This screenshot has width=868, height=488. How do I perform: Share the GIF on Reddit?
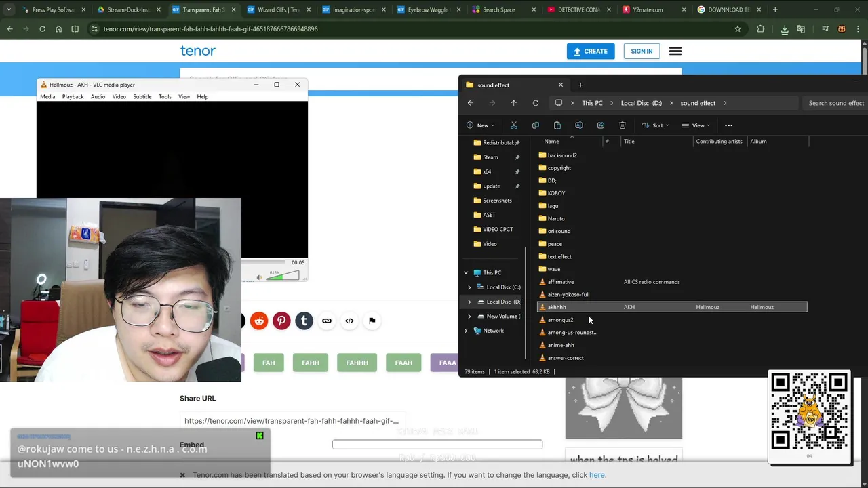tap(259, 321)
